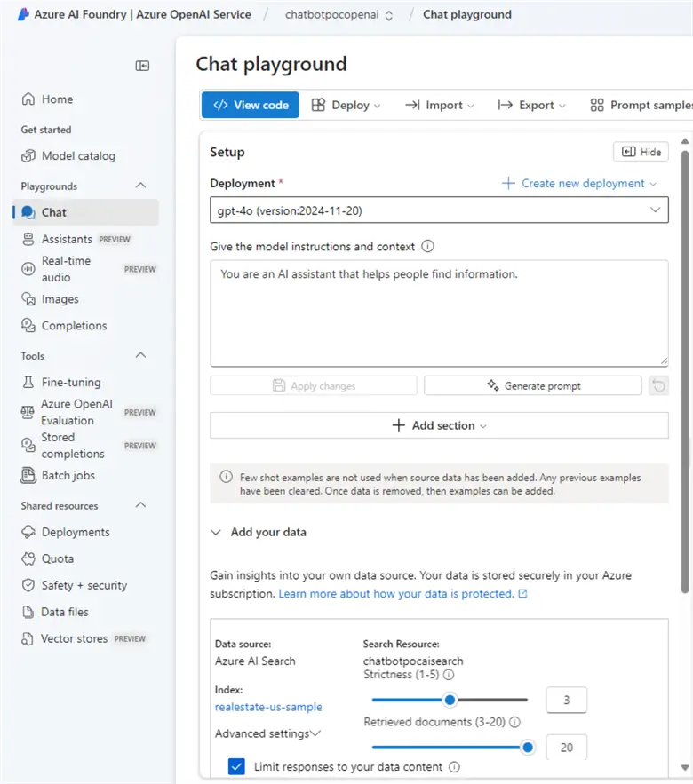Viewport: 693px width, 784px height.
Task: Click the Quota icon
Action: [x=28, y=558]
